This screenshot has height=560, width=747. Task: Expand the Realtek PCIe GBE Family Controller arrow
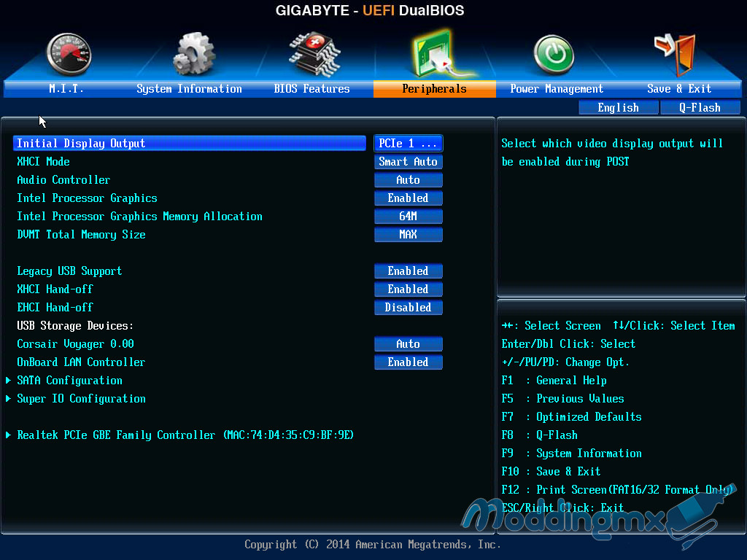coord(8,435)
